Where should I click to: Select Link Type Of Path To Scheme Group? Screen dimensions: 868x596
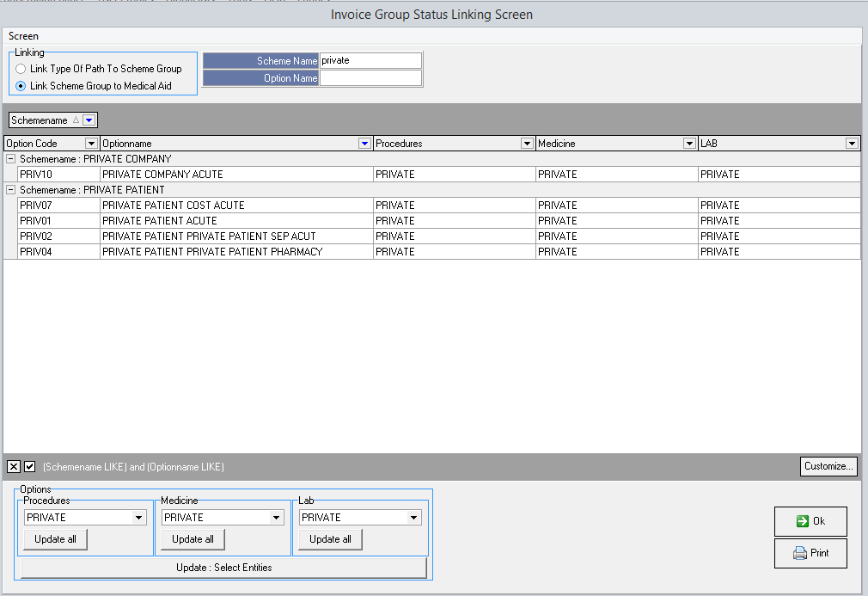[x=21, y=69]
